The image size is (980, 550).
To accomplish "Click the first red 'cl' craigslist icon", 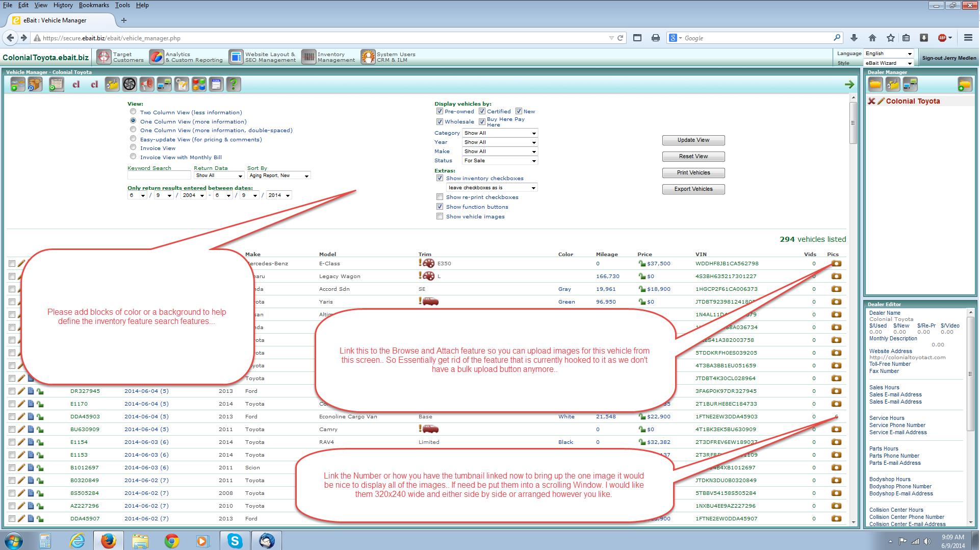I will coord(76,85).
